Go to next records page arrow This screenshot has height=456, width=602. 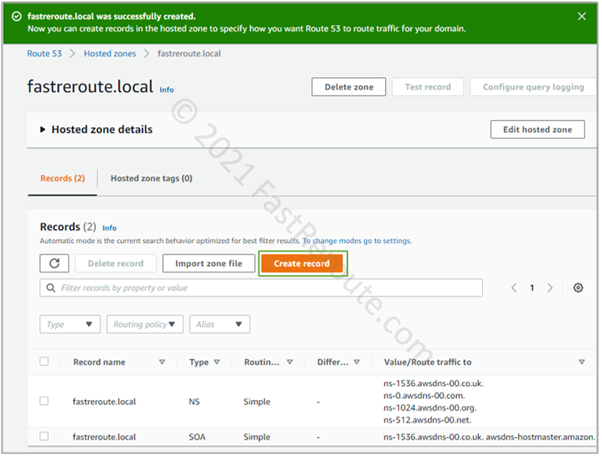pyautogui.click(x=549, y=287)
